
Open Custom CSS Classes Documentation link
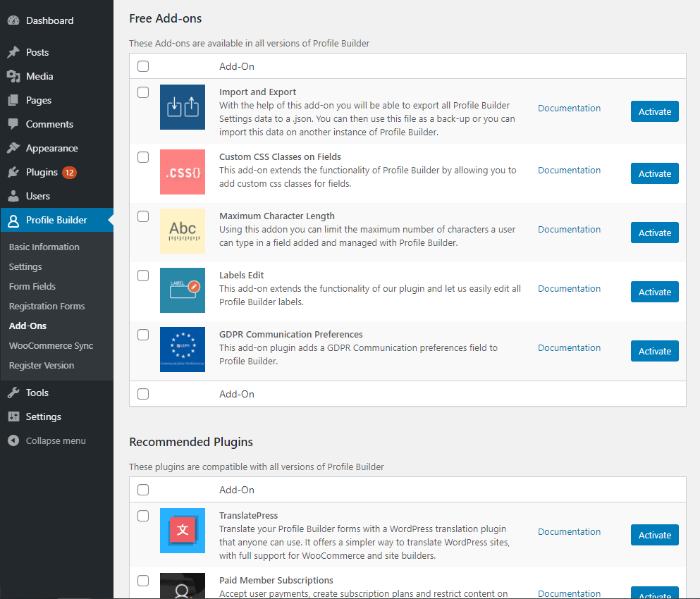point(569,170)
